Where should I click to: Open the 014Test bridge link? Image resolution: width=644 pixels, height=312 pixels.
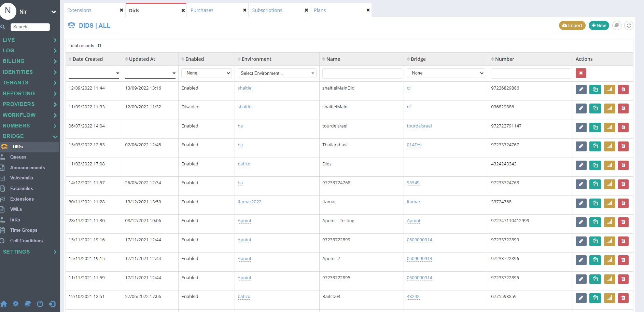coord(415,145)
